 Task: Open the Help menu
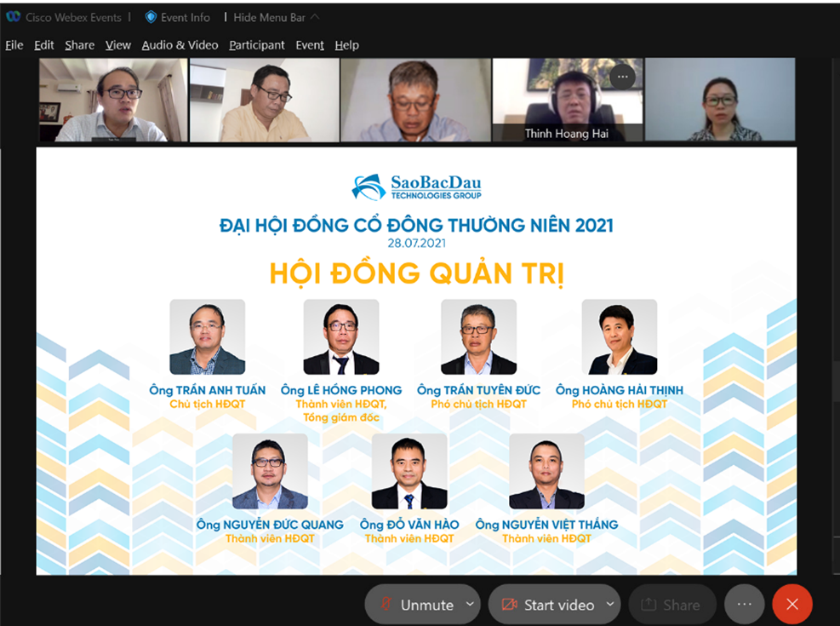tap(346, 45)
